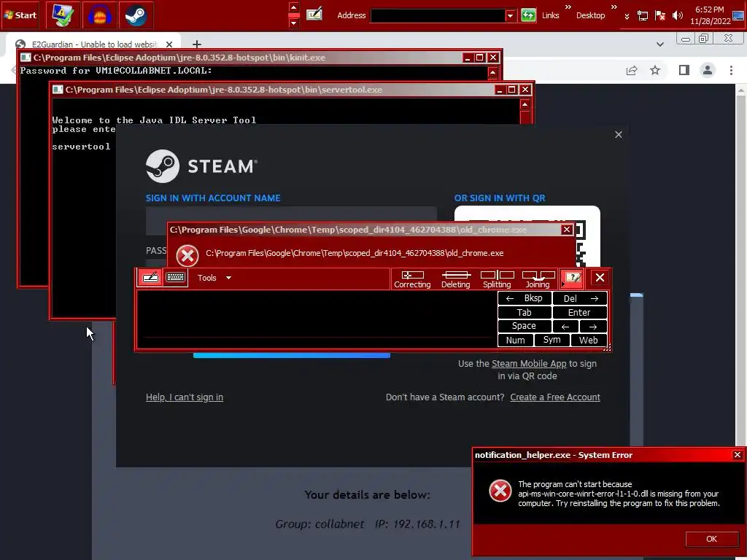747x560 pixels.
Task: Show the Splitting gesture help
Action: pyautogui.click(x=497, y=279)
